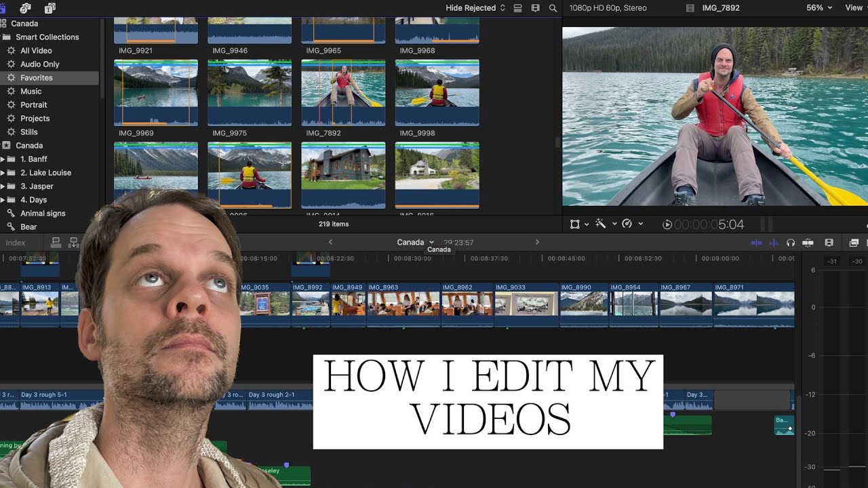The height and width of the screenshot is (488, 868).
Task: Click the IMG_7892 viewer title
Action: click(x=721, y=8)
